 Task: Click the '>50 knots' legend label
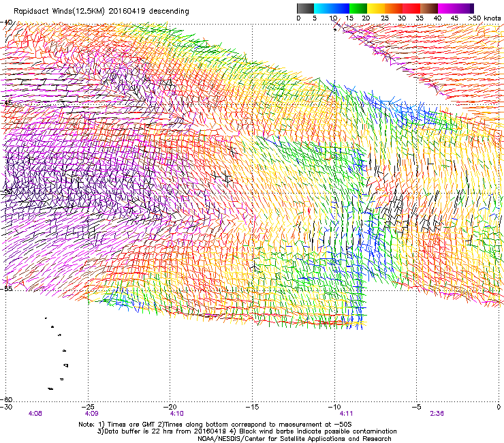coord(484,18)
